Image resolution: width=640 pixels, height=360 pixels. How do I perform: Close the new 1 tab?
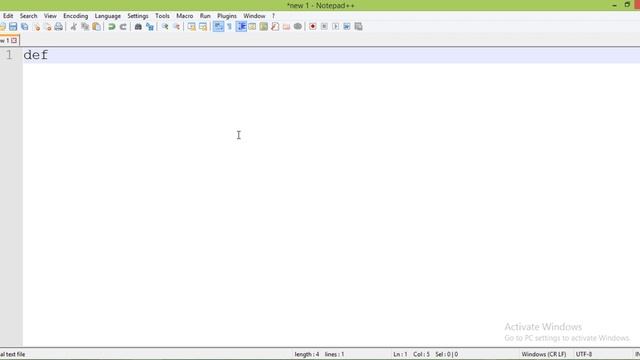point(14,40)
